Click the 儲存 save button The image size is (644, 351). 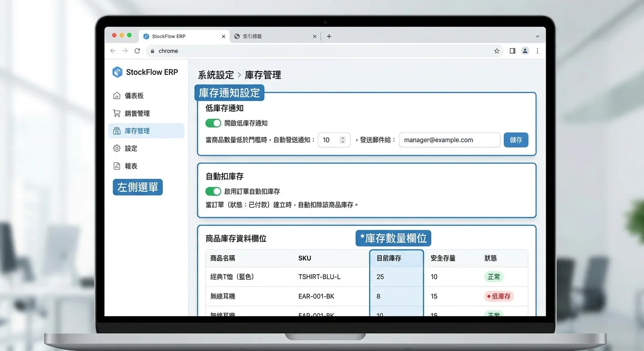point(516,140)
